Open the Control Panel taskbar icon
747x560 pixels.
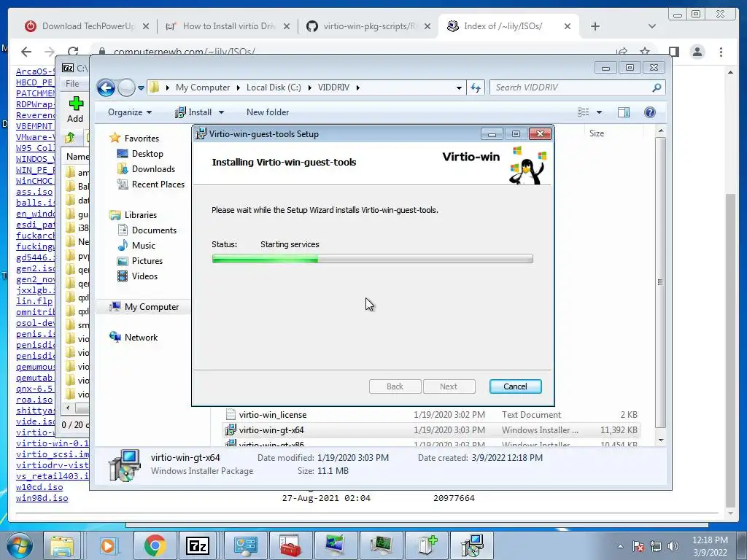point(245,545)
